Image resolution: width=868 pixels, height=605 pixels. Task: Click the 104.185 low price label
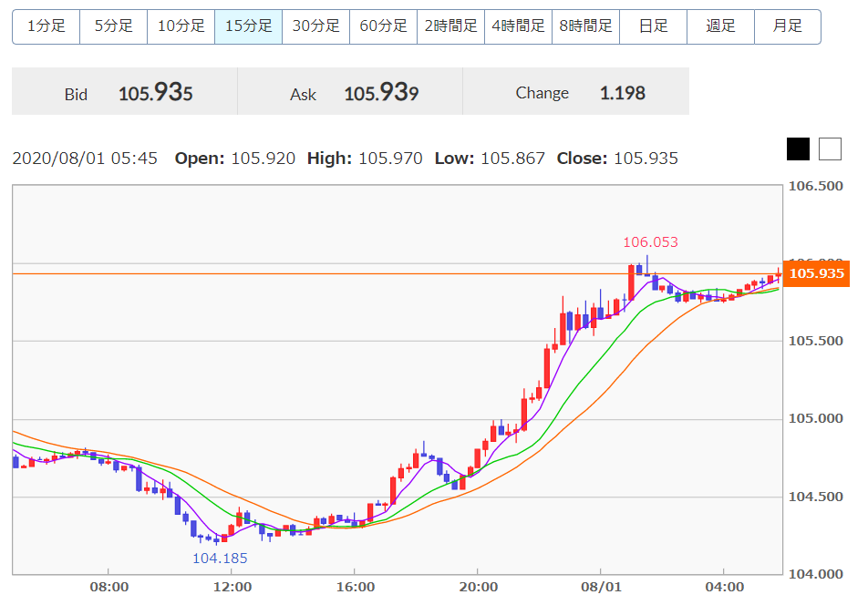[220, 559]
